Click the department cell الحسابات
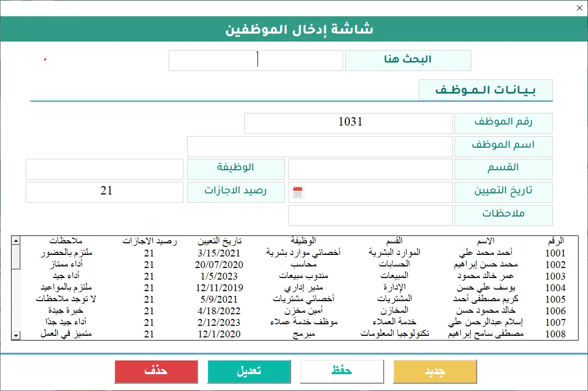Viewport: 588px width, 391px height. 395,264
